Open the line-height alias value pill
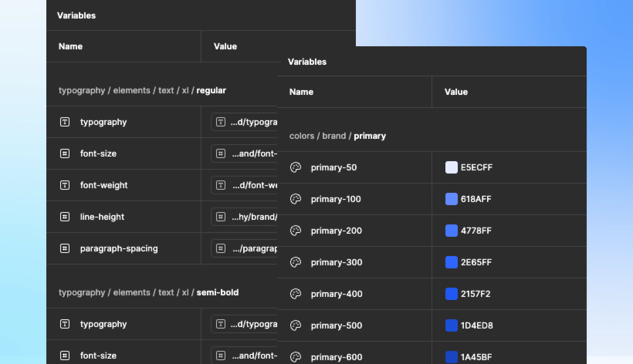This screenshot has height=364, width=633. [x=246, y=217]
